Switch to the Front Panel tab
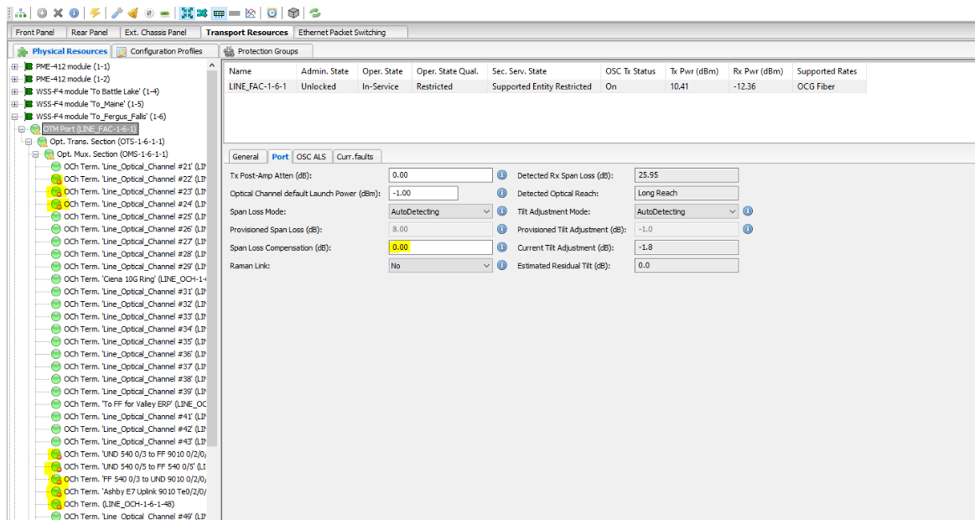 (x=35, y=33)
